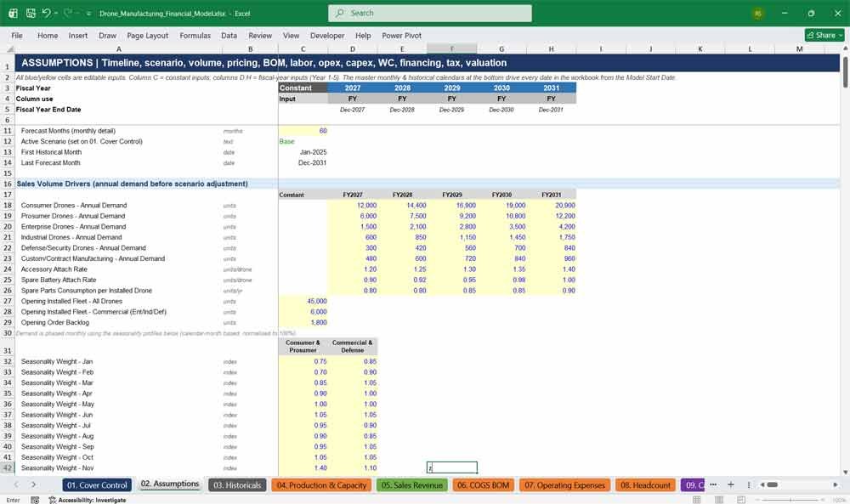Switch to Normal view icon
Viewport: 850px width, 504px height.
point(697,499)
